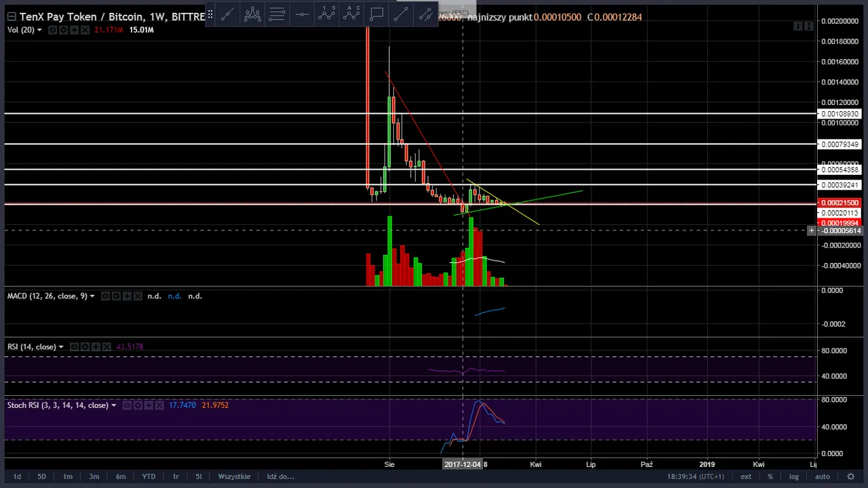
Task: Select the 5l time range
Action: 199,476
